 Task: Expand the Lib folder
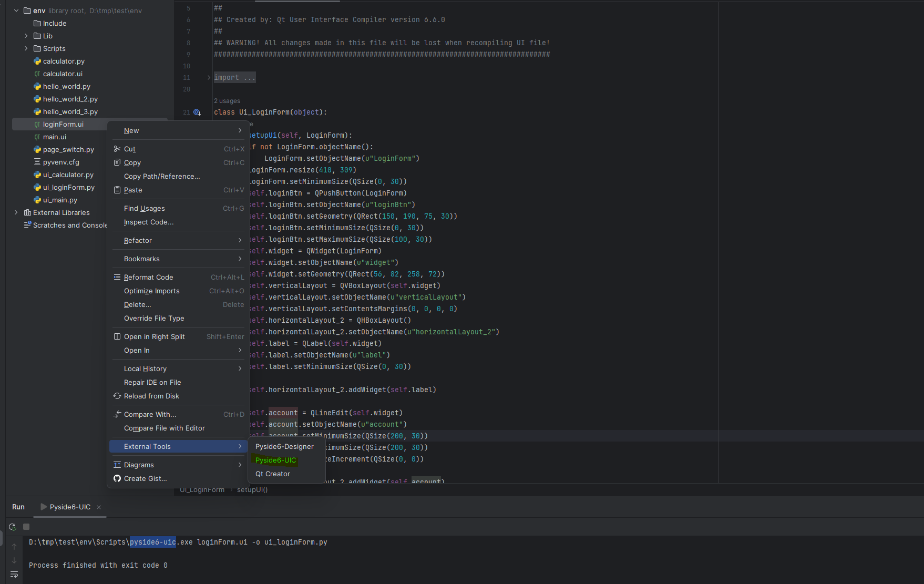tap(26, 36)
